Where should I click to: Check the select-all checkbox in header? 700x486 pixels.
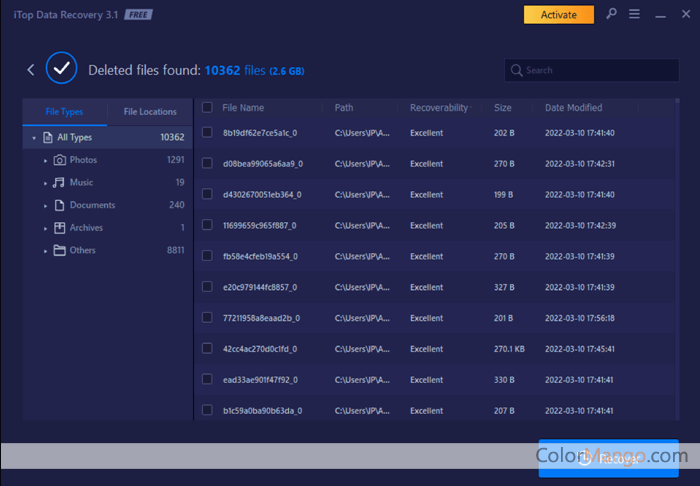(207, 107)
